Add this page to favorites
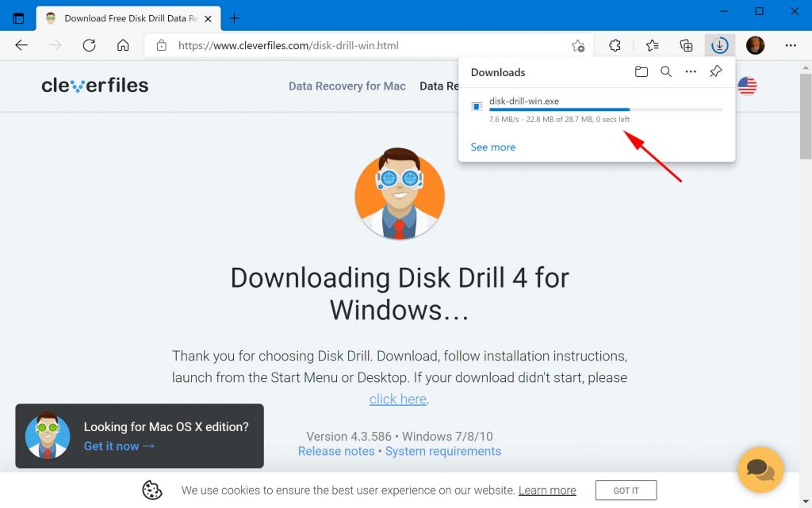 tap(580, 45)
